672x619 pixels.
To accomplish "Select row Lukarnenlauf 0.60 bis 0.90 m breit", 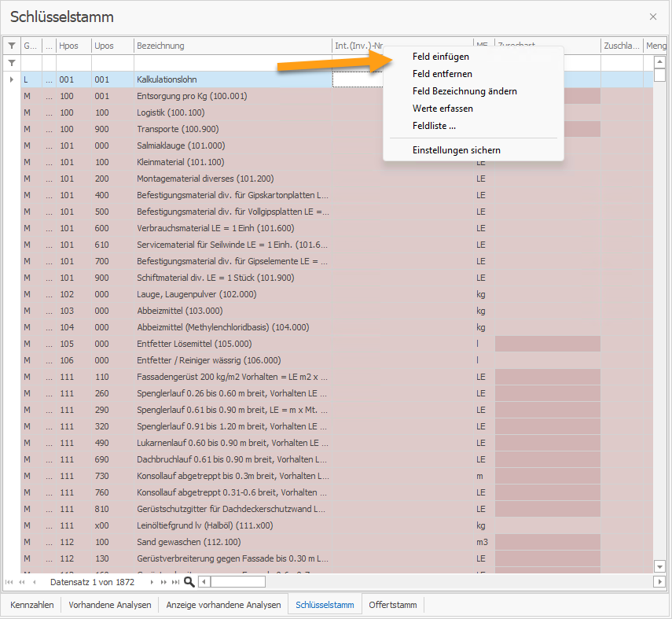I will pos(337,443).
